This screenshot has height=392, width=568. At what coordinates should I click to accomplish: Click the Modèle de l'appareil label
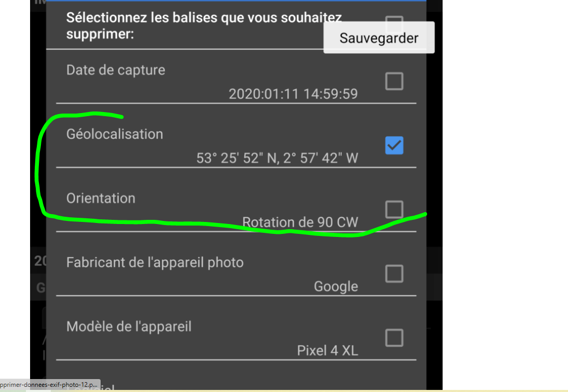pos(129,327)
